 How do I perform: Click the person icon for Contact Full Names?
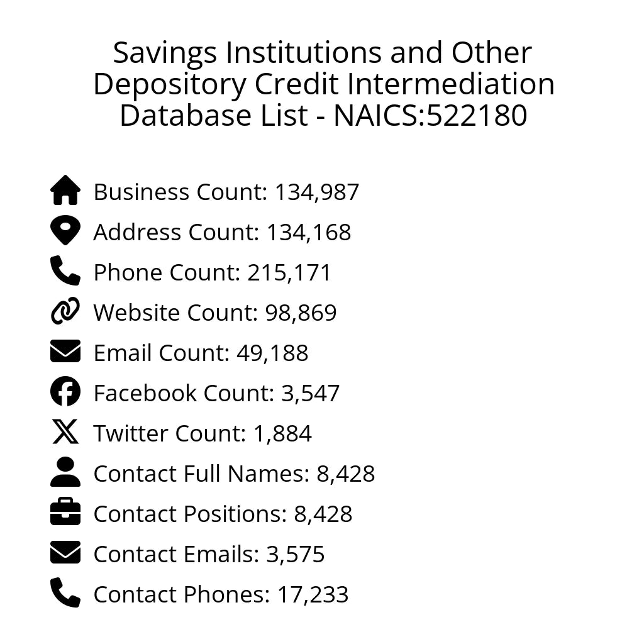point(65,472)
